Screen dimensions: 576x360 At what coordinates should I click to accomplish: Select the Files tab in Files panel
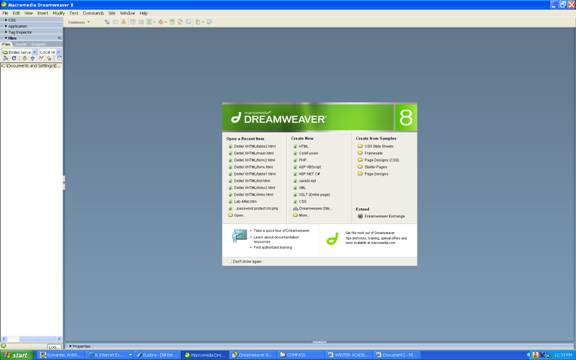point(6,44)
